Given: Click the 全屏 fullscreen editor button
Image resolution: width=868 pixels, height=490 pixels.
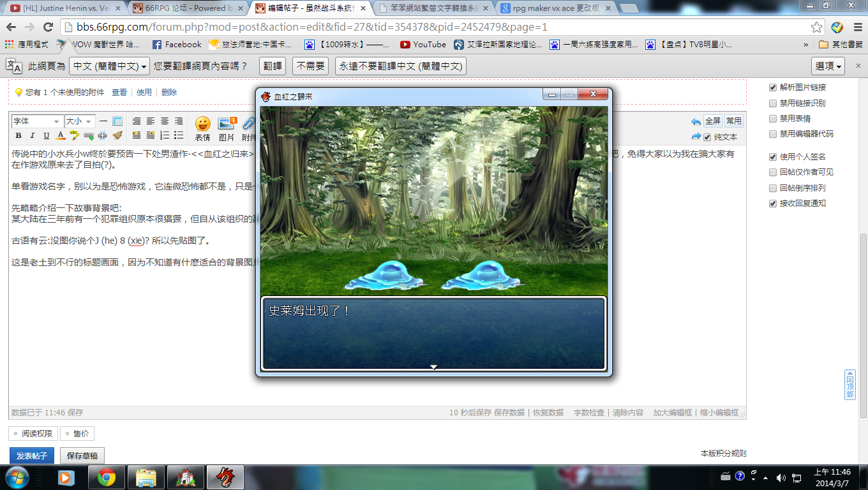Looking at the screenshot, I should [x=713, y=121].
